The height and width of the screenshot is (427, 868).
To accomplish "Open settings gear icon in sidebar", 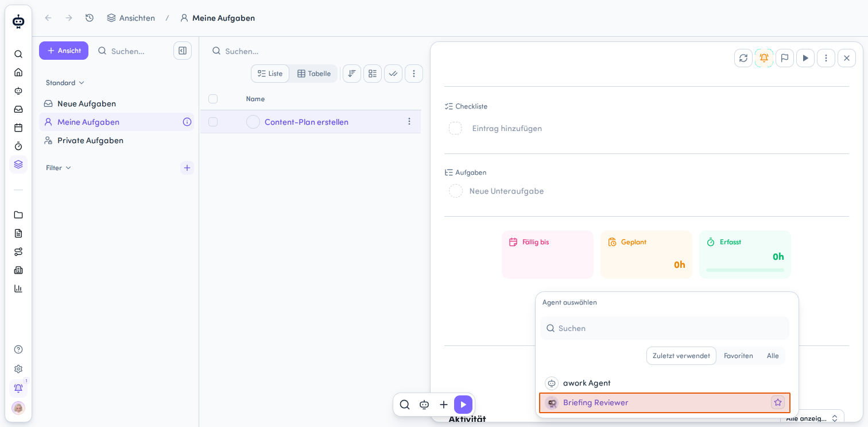I will click(18, 369).
